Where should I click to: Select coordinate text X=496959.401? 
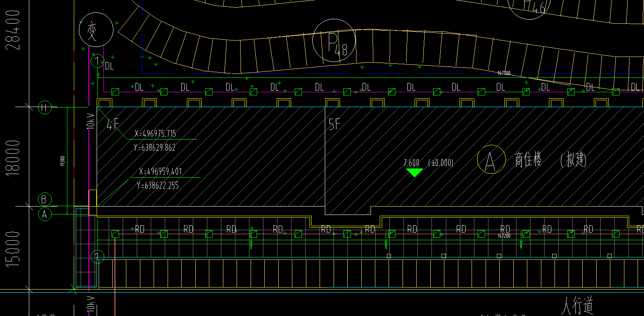(160, 171)
